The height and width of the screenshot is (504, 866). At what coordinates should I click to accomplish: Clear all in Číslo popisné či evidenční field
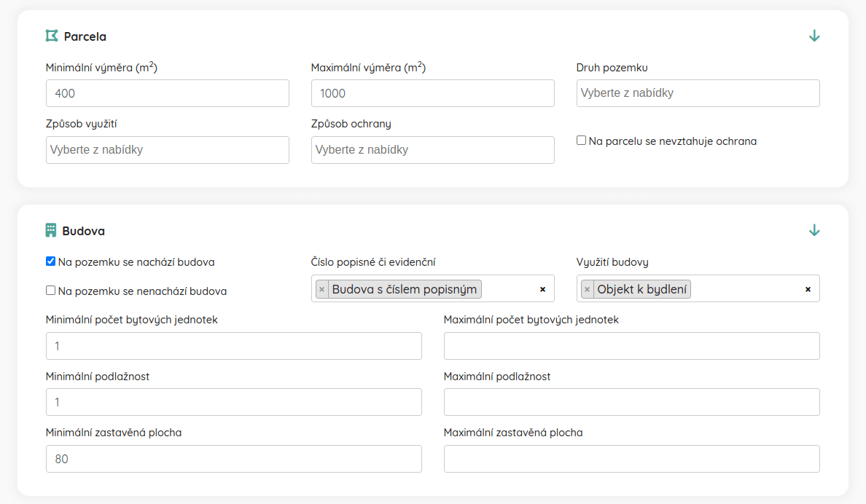click(542, 289)
